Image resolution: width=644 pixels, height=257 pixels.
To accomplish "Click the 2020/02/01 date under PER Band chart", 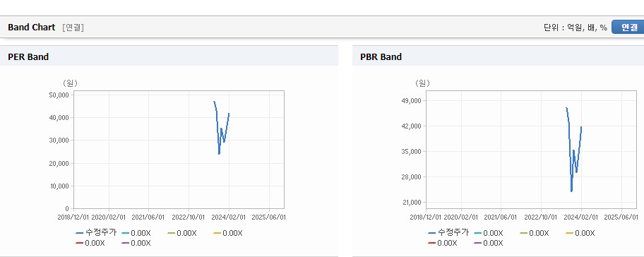I will [x=109, y=217].
